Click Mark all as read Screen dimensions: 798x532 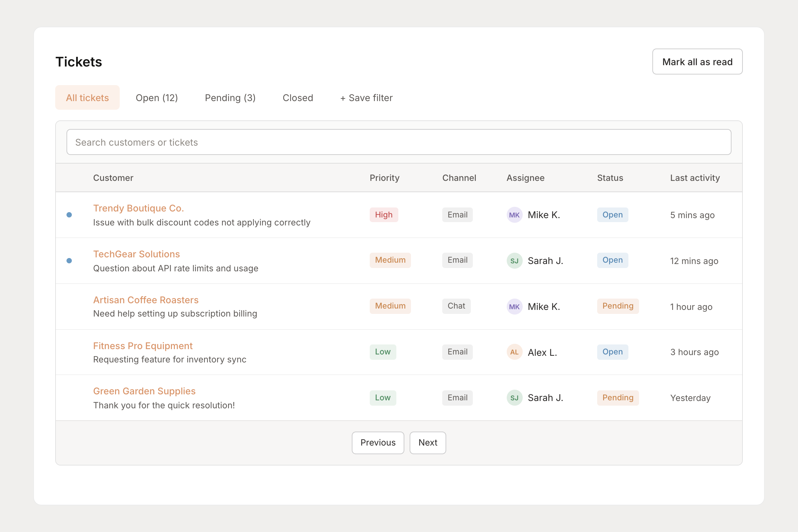pos(697,62)
